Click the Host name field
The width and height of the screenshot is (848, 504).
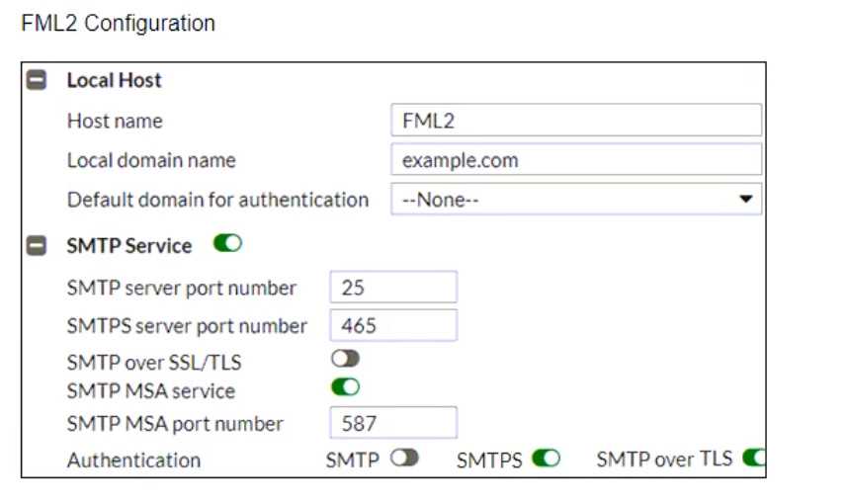tap(576, 121)
